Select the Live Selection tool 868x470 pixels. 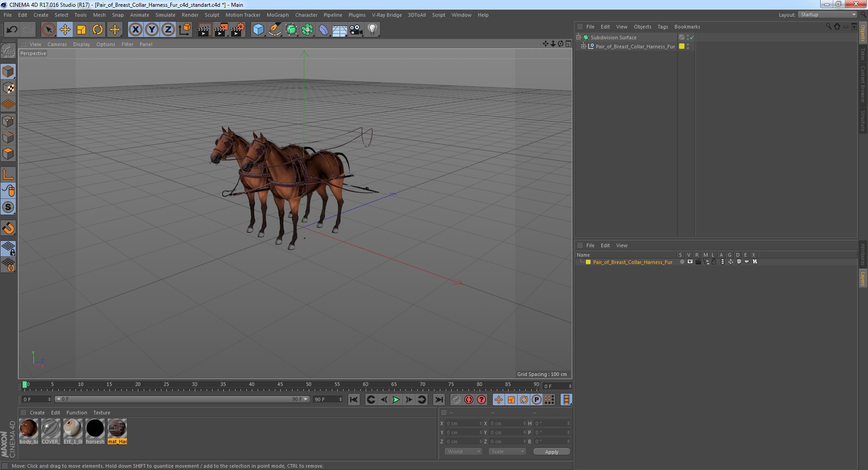48,30
